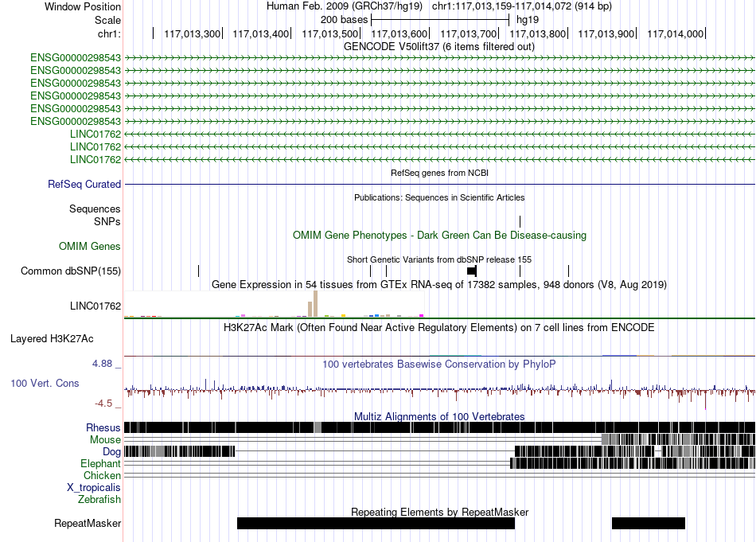Click the Dog species label

click(x=111, y=452)
